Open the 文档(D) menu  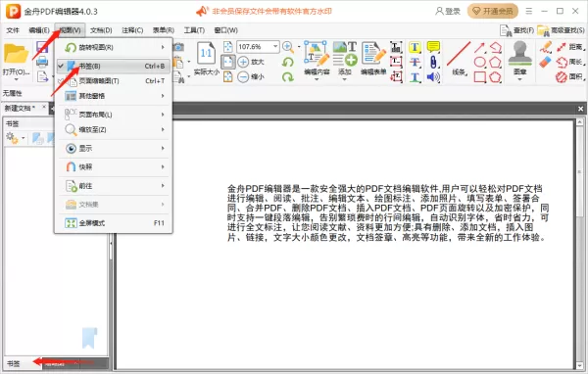coord(101,30)
